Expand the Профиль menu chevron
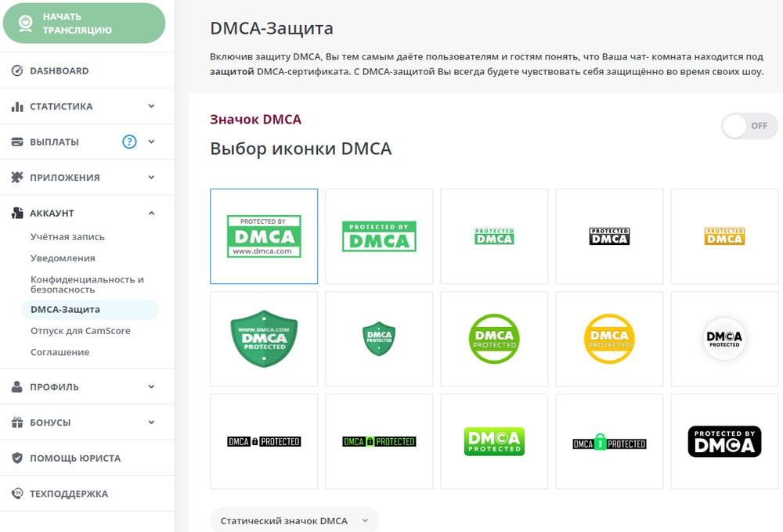 coord(151,386)
